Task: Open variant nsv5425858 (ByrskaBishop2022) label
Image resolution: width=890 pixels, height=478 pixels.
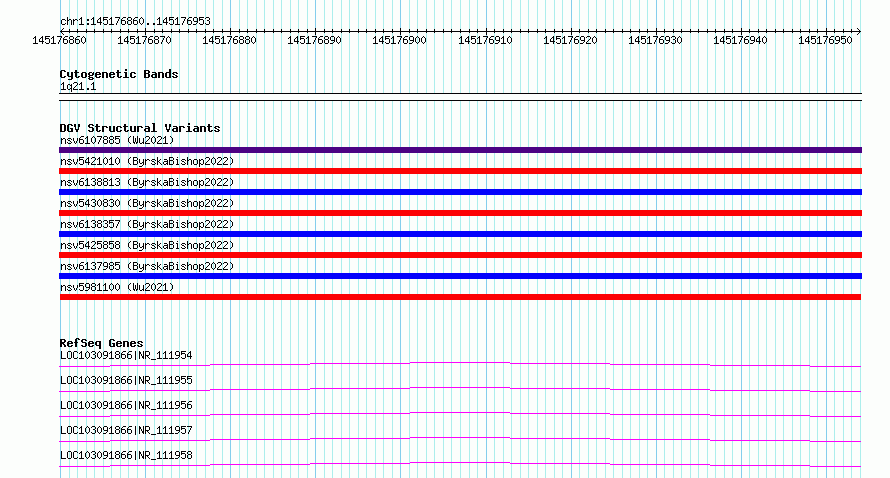Action: 147,245
